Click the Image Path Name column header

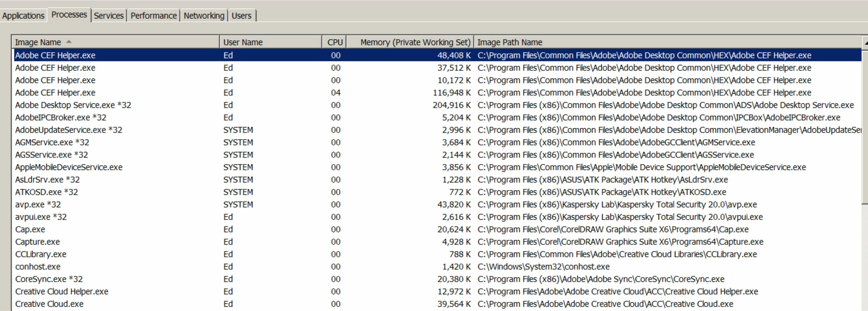click(510, 43)
